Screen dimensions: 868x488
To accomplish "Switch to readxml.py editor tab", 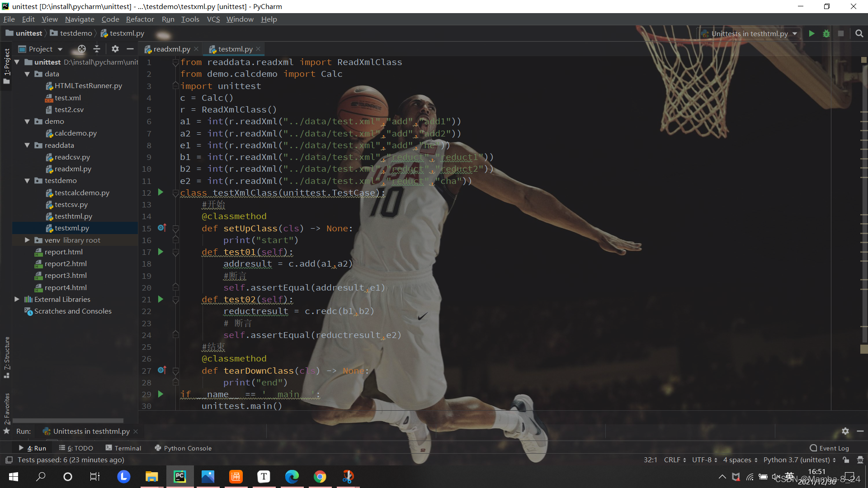I will coord(171,49).
